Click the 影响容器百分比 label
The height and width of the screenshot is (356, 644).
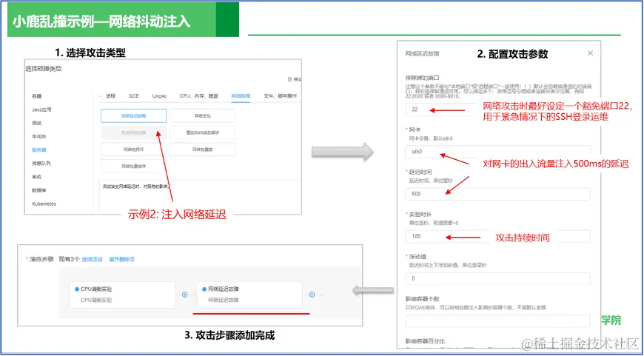(425, 341)
